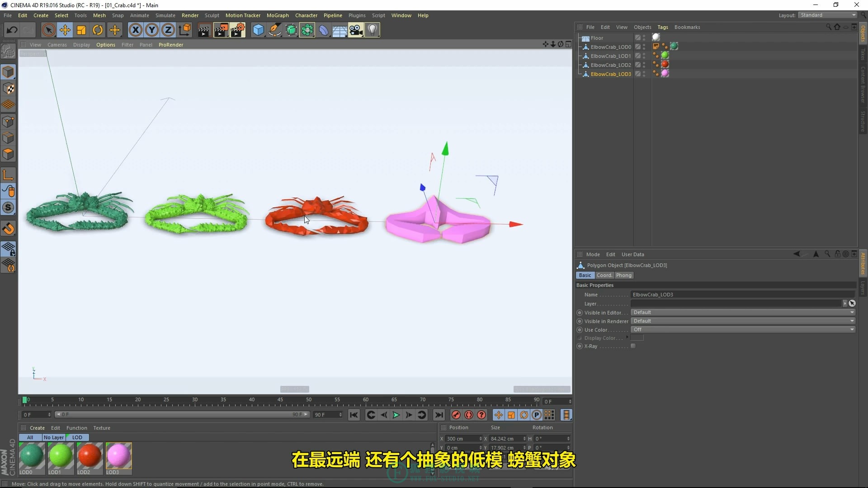Screen dimensions: 868x488
Task: Activate the Move tool in top toolbar
Action: point(65,30)
